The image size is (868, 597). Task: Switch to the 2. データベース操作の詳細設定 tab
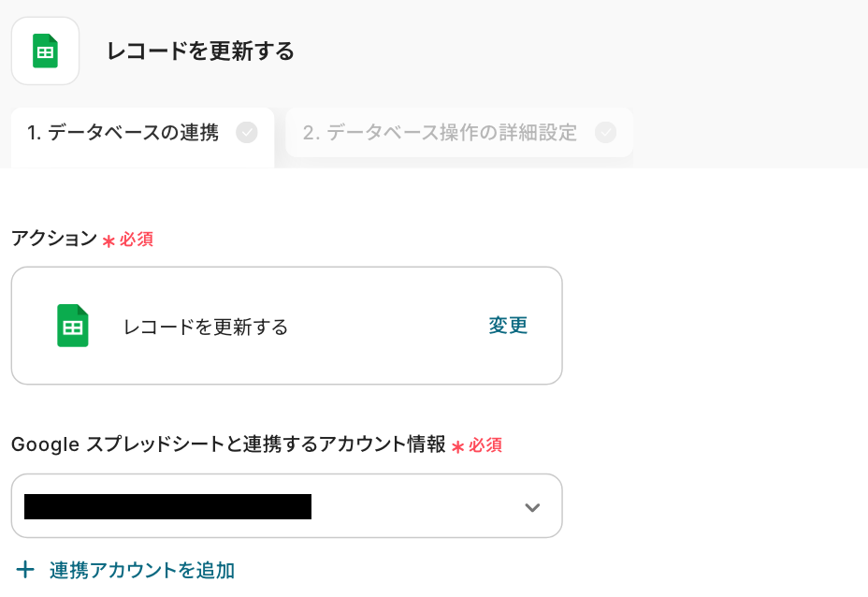pyautogui.click(x=440, y=133)
